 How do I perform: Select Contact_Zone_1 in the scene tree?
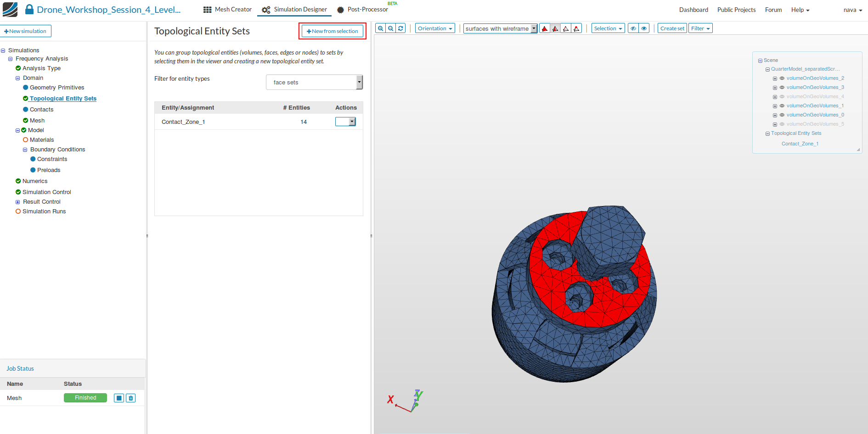pos(800,144)
